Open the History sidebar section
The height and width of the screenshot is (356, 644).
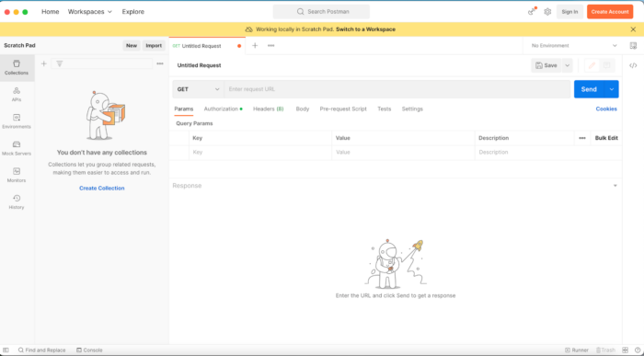pos(17,202)
